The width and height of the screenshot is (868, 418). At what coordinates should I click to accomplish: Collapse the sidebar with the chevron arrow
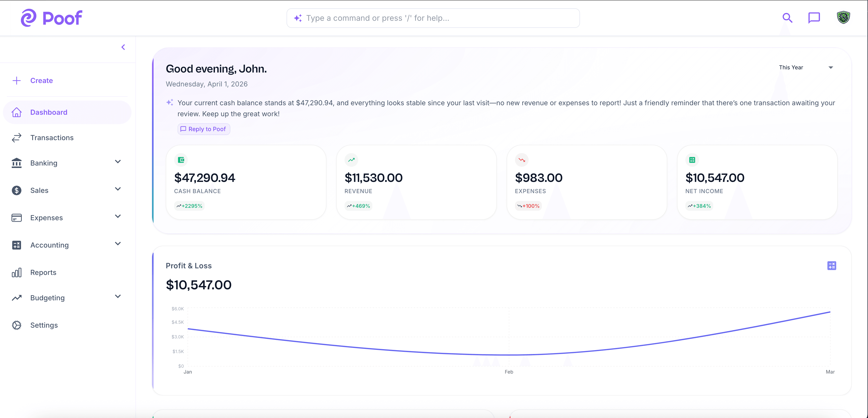(123, 47)
